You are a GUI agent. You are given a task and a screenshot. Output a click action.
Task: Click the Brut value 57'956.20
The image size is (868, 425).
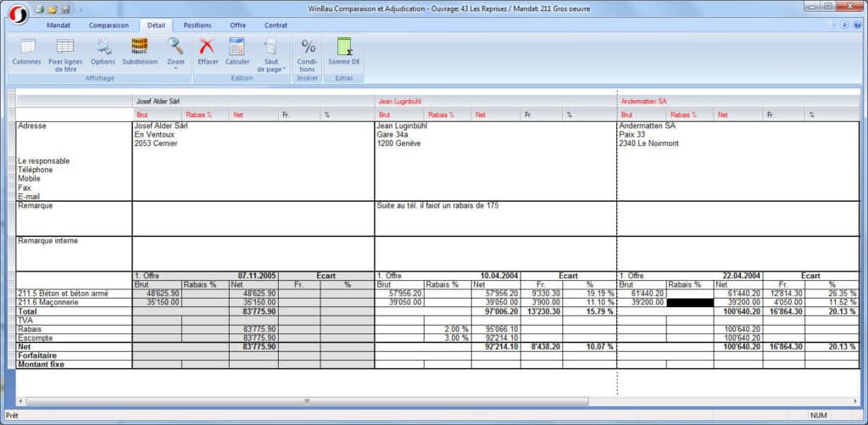(x=405, y=294)
